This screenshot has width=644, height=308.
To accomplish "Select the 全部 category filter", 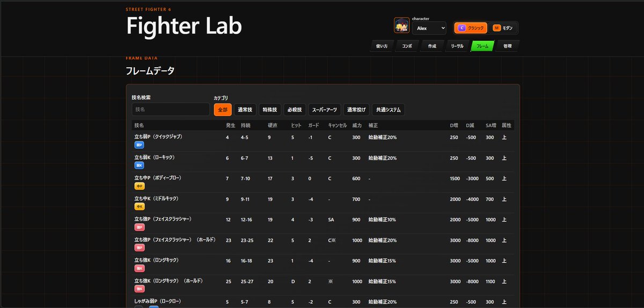I will 223,110.
